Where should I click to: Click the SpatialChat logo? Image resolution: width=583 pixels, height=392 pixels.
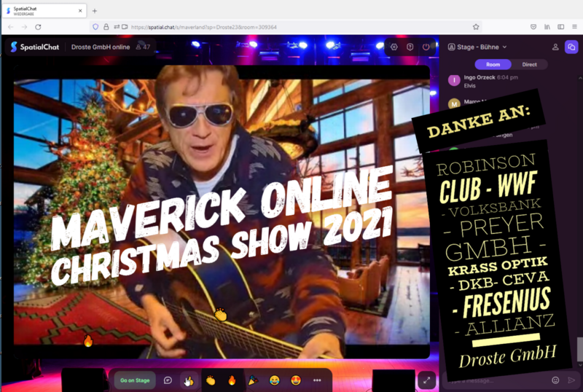point(34,47)
